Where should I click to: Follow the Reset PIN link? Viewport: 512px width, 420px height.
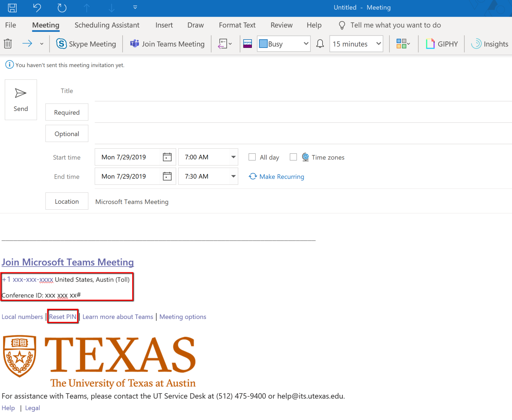(x=63, y=317)
